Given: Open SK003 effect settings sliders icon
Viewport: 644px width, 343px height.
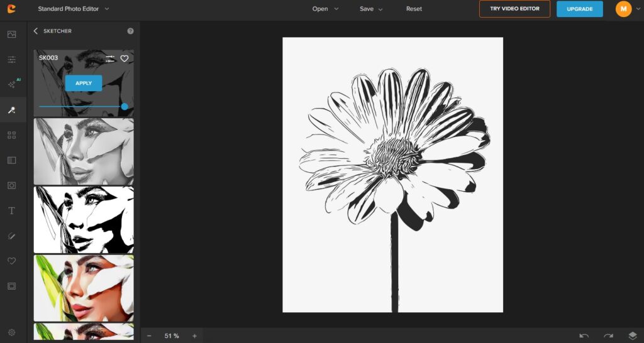Looking at the screenshot, I should (110, 58).
